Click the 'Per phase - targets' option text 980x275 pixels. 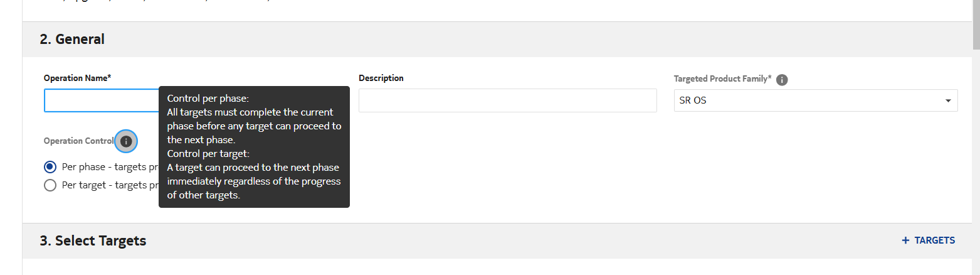click(110, 167)
